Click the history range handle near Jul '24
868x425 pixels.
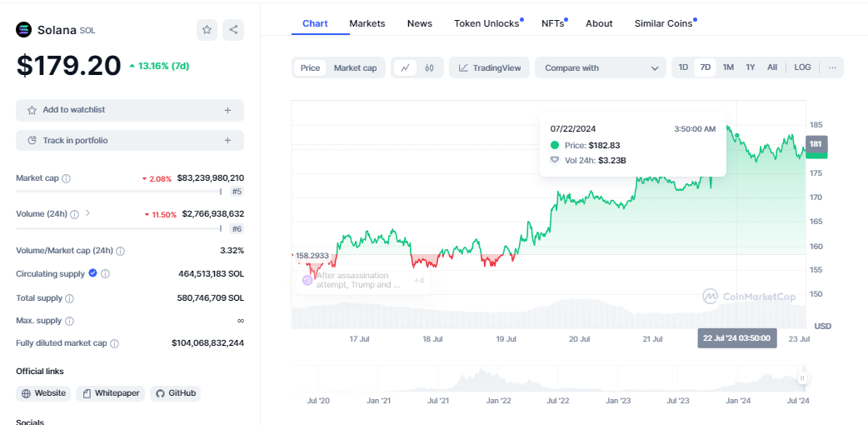coord(803,377)
